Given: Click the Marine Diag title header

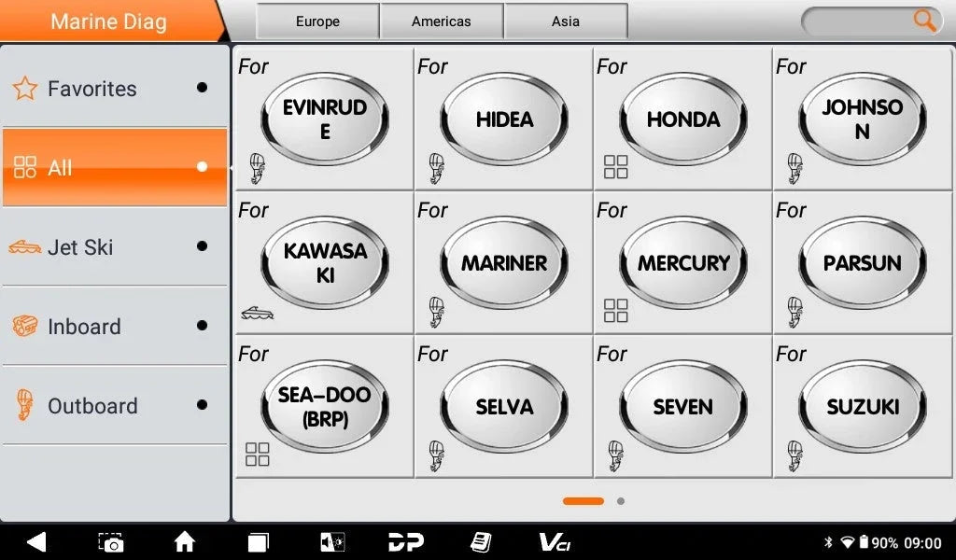Looking at the screenshot, I should (x=108, y=21).
